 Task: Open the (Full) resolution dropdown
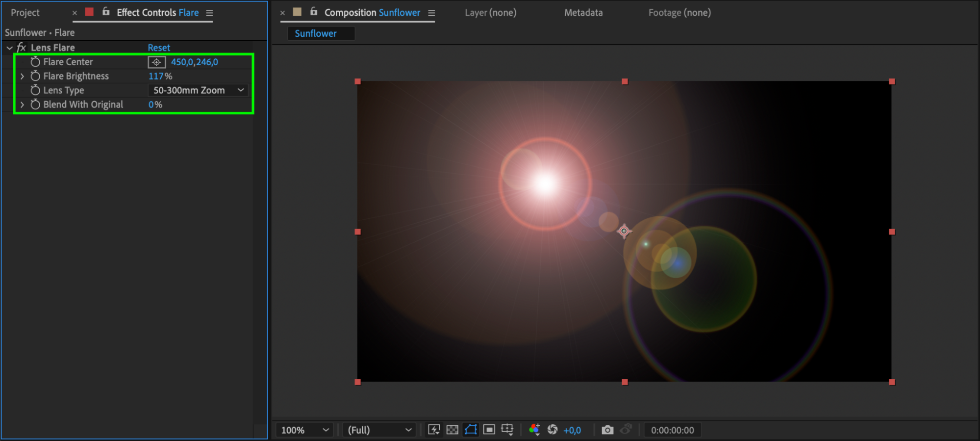[x=379, y=430]
